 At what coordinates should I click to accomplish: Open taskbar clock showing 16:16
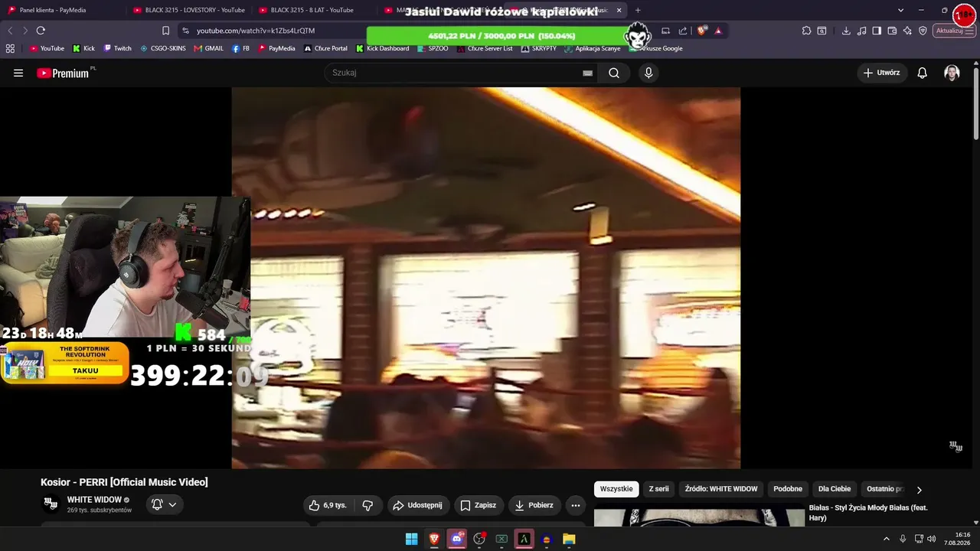(957, 539)
